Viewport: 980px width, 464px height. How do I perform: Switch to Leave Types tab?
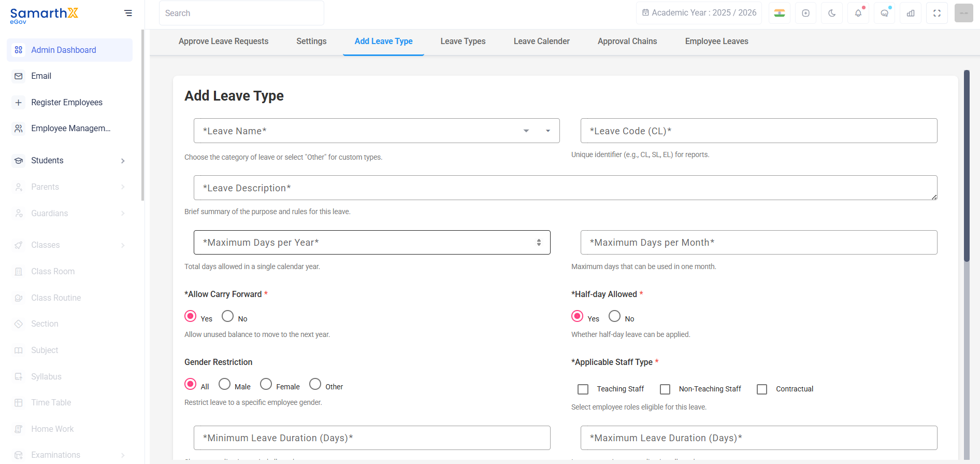click(x=463, y=41)
